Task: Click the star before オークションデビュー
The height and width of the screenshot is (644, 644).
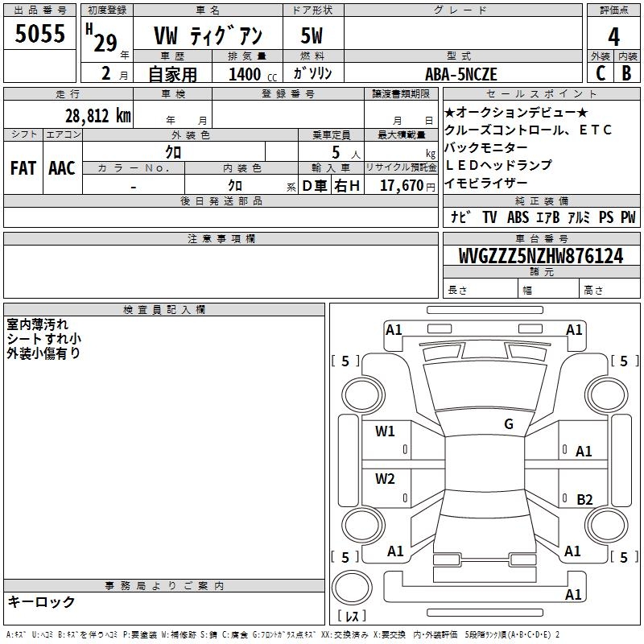Action: (x=450, y=112)
